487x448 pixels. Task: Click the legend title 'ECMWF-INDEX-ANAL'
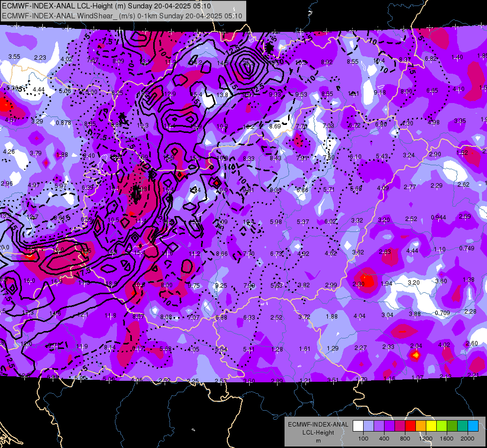coord(318,425)
